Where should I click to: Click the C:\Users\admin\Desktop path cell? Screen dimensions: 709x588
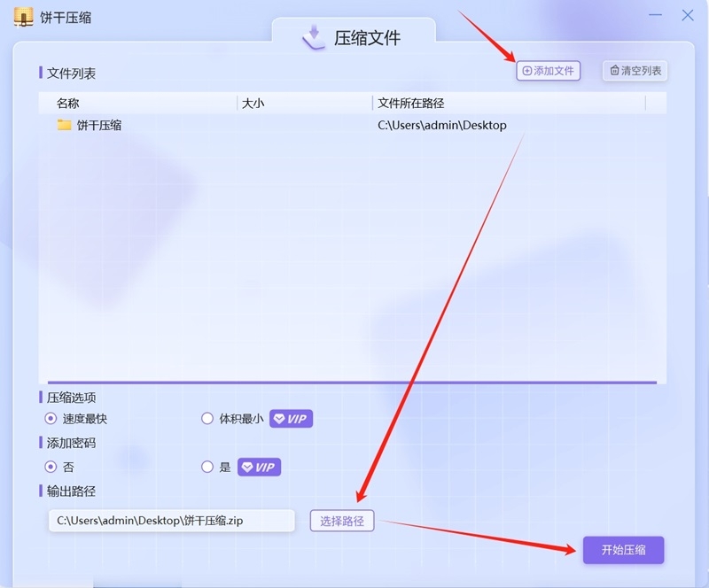point(442,125)
